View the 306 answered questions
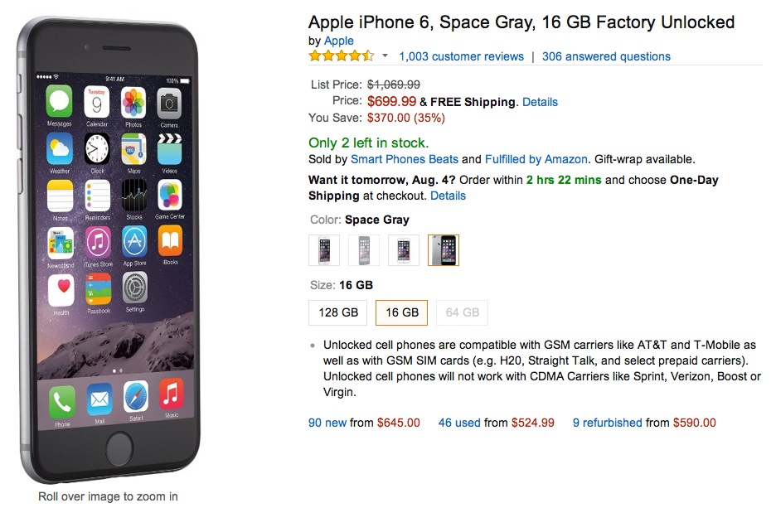 pyautogui.click(x=606, y=56)
